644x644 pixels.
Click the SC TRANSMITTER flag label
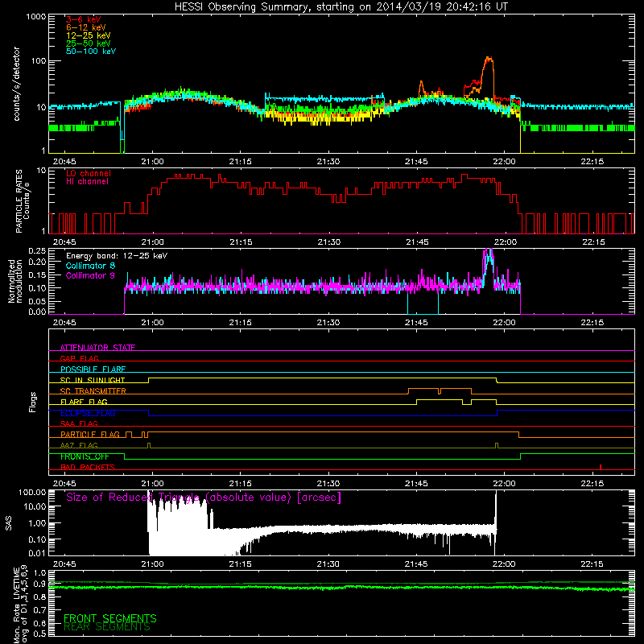coord(93,390)
